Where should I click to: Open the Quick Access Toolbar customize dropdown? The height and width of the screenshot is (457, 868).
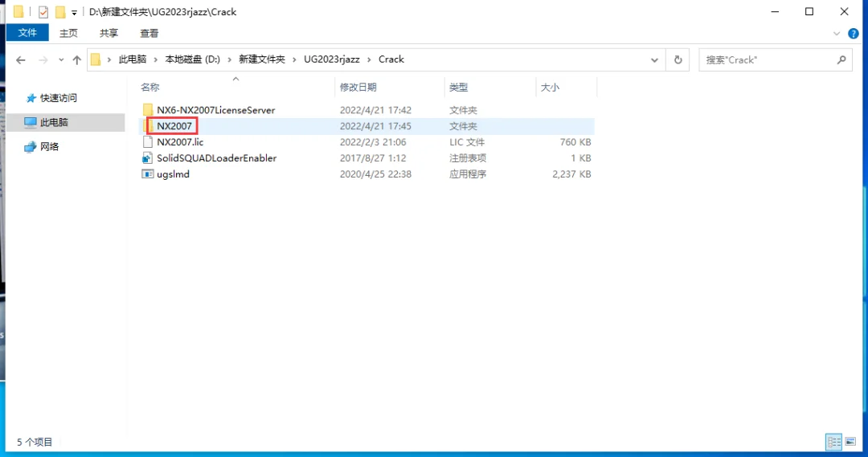[74, 12]
